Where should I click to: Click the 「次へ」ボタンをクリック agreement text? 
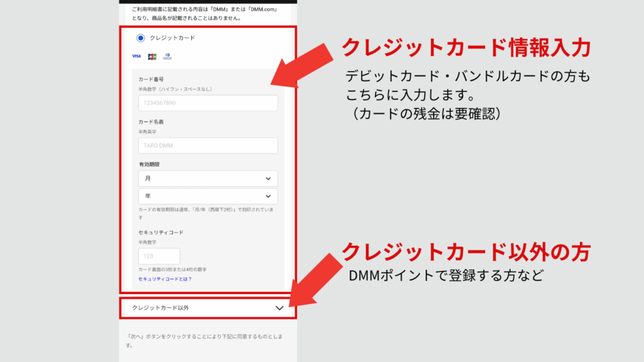pyautogui.click(x=204, y=341)
